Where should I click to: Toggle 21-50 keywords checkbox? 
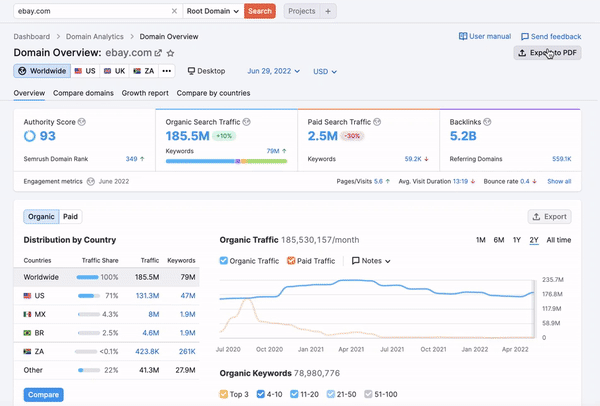coord(331,394)
